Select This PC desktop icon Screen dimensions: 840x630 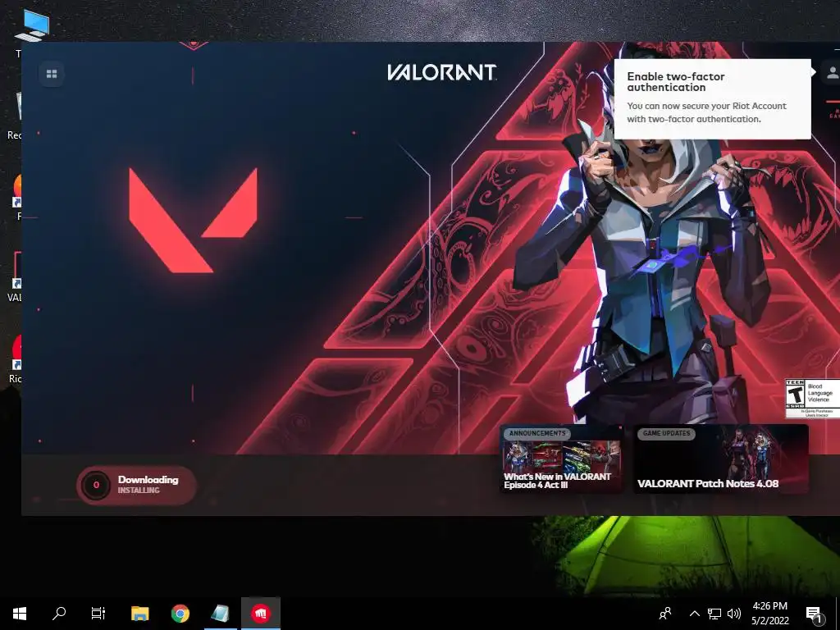[31, 27]
